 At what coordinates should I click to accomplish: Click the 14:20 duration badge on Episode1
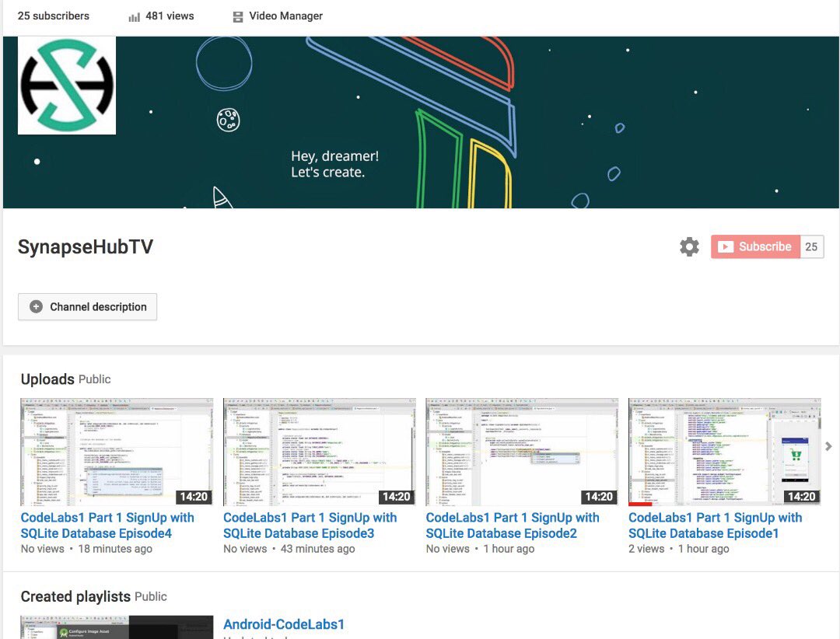click(801, 497)
